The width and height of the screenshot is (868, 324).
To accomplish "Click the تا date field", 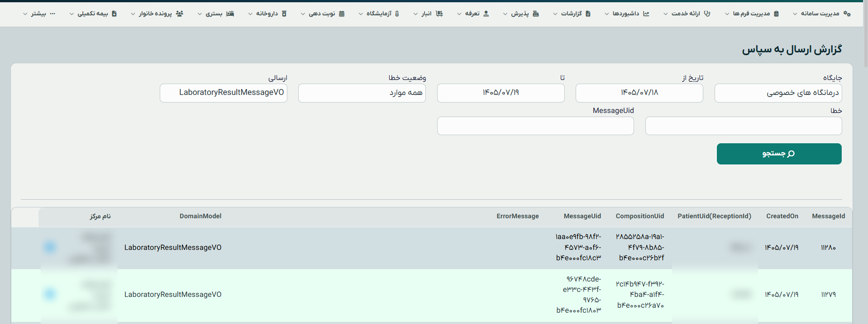I will tap(501, 93).
